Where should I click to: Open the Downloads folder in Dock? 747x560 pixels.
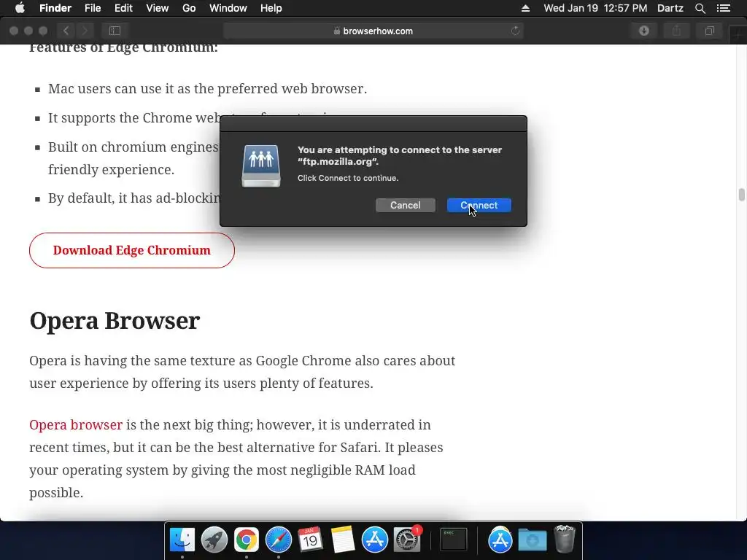[532, 540]
